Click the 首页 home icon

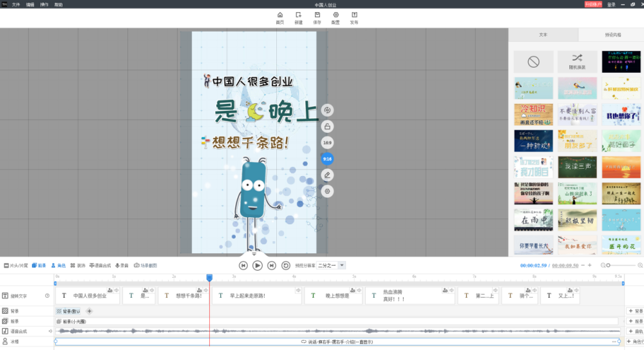[279, 17]
